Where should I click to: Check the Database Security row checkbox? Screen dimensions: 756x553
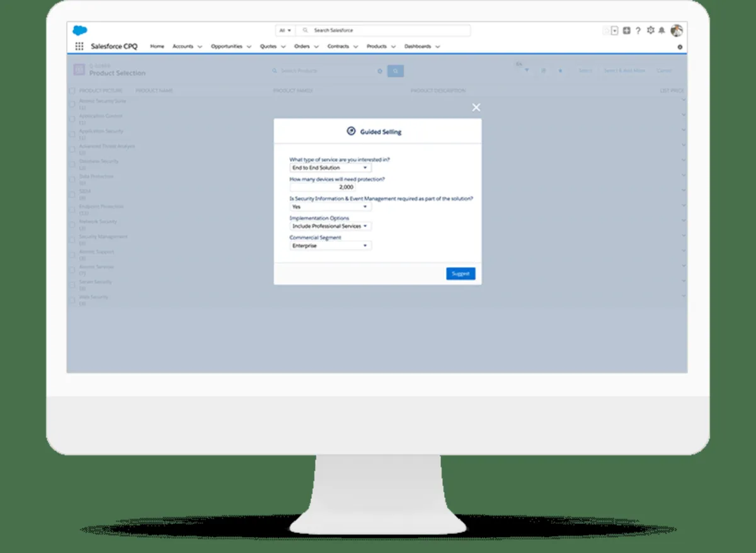click(x=72, y=164)
